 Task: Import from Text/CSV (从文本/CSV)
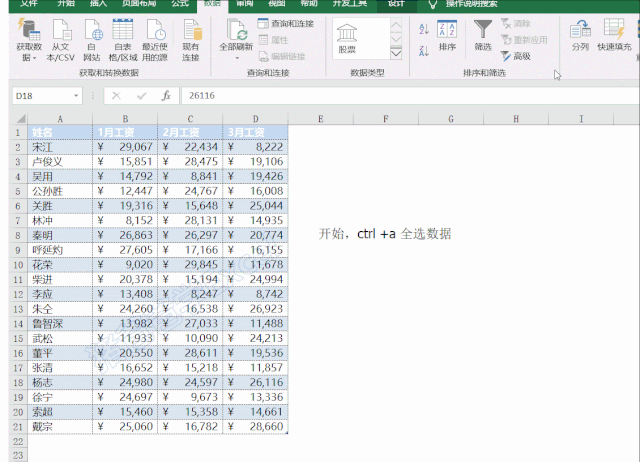click(60, 40)
